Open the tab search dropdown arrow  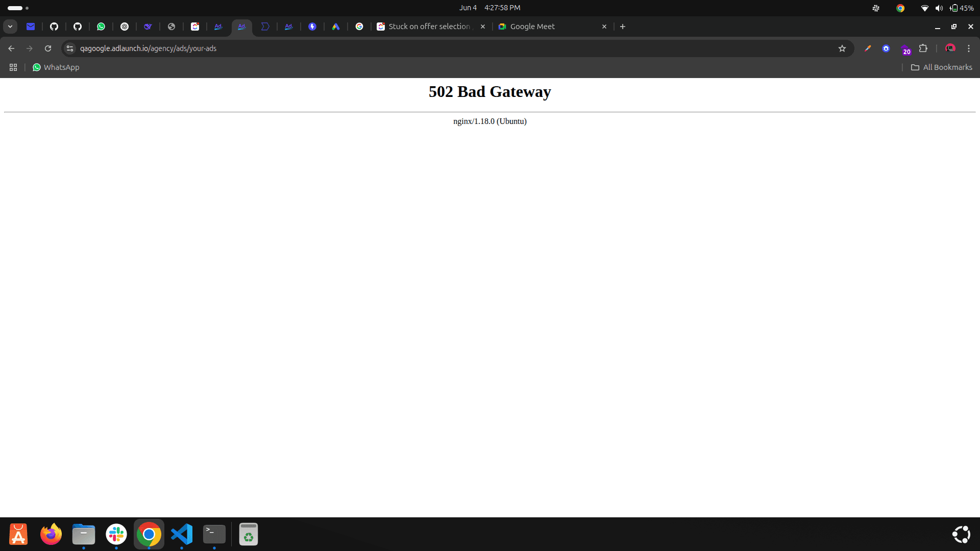(10, 27)
